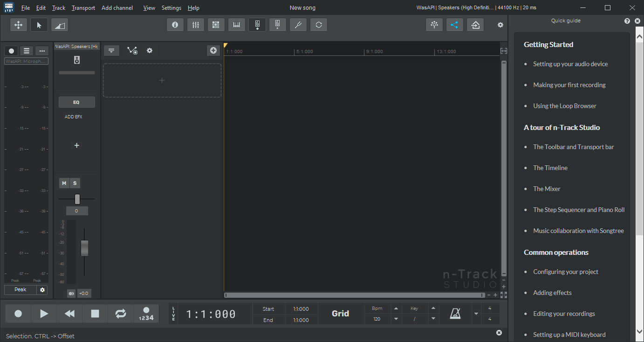644x342 pixels.
Task: Open the EQ on master channel
Action: click(76, 102)
